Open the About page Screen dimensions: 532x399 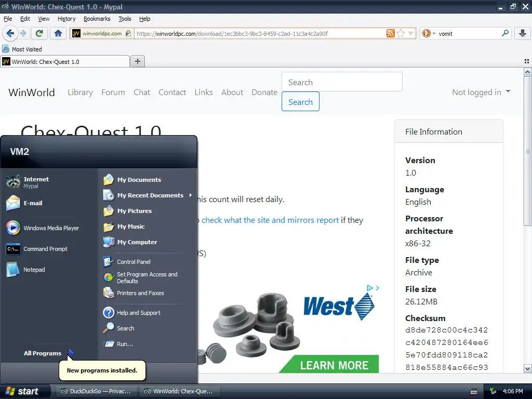pyautogui.click(x=232, y=92)
